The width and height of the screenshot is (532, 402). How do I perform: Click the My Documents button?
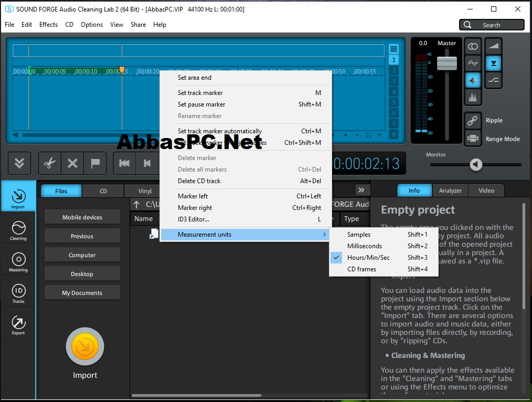coord(82,293)
